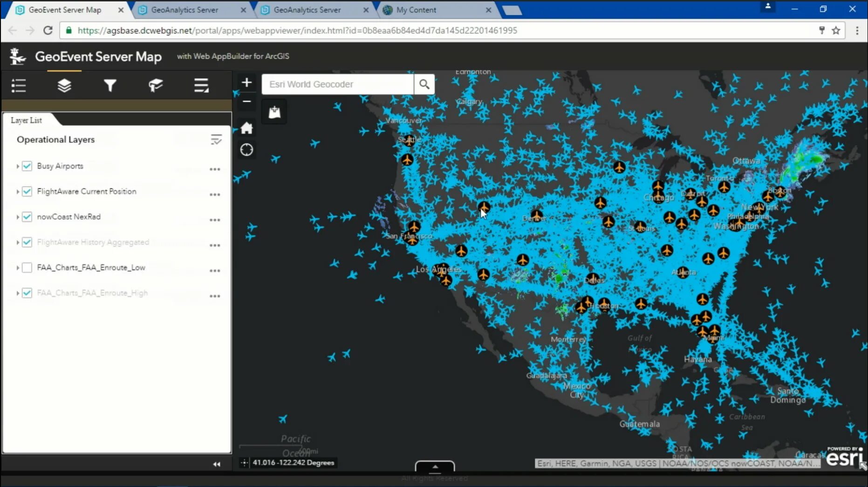The image size is (868, 487).
Task: Zoom in on the map
Action: pyautogui.click(x=246, y=82)
